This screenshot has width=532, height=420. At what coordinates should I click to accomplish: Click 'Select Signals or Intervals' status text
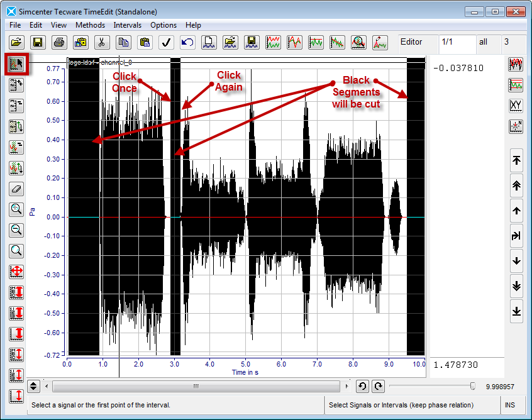tap(401, 405)
